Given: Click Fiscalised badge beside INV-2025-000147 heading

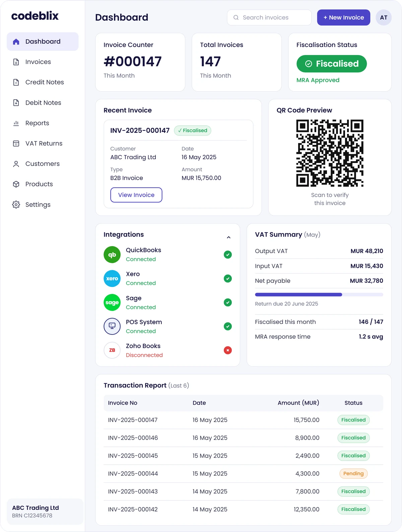Looking at the screenshot, I should 193,130.
